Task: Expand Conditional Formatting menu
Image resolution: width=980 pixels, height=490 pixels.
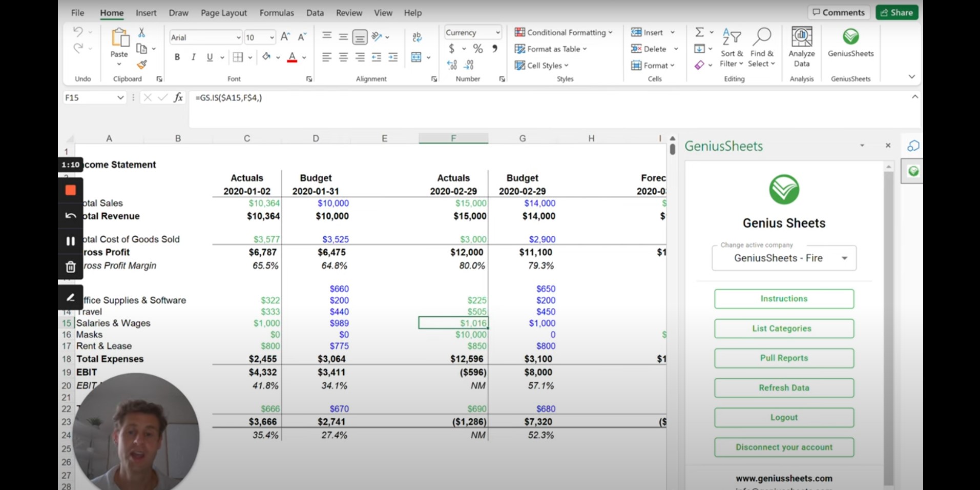Action: (x=564, y=32)
